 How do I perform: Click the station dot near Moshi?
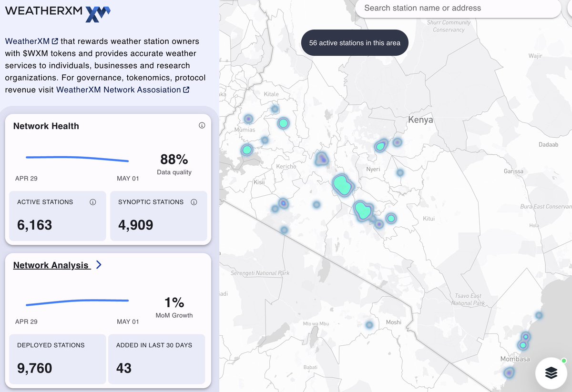tap(369, 325)
